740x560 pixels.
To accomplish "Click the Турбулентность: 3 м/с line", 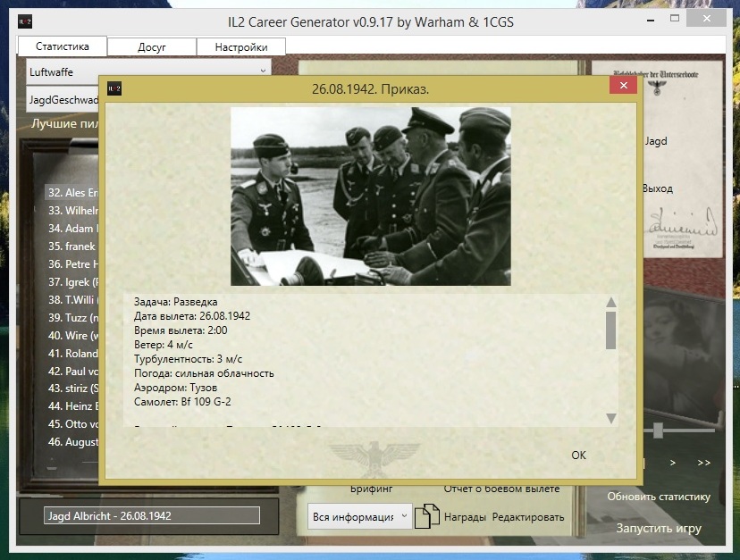I will (188, 359).
